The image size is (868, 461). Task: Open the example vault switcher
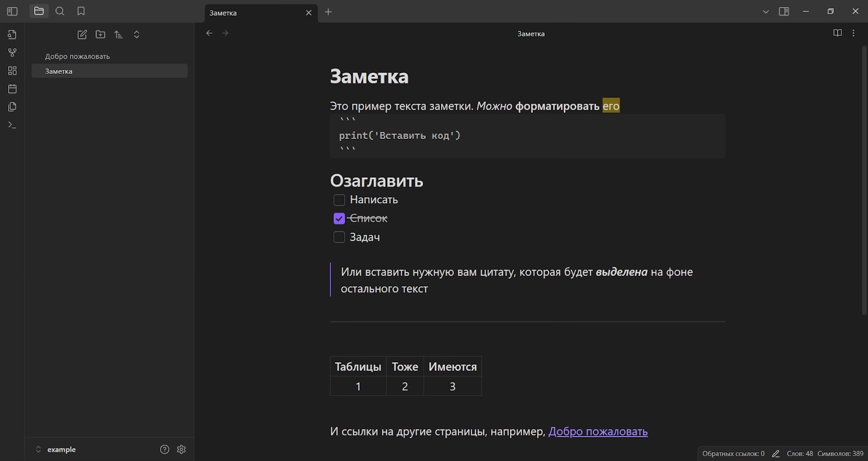(x=56, y=450)
